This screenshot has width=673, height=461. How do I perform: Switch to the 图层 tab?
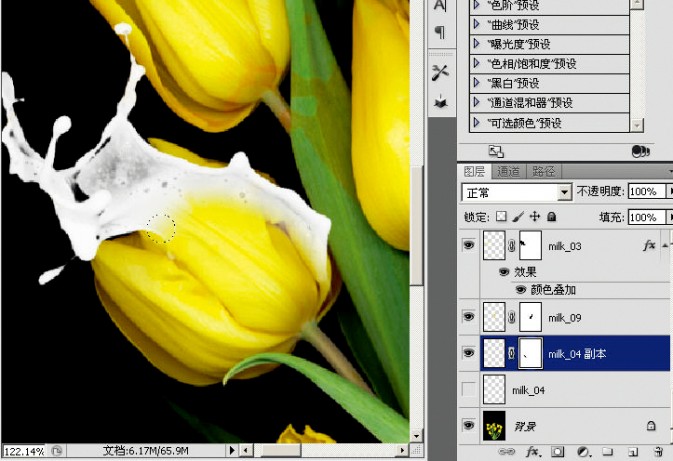[x=475, y=172]
